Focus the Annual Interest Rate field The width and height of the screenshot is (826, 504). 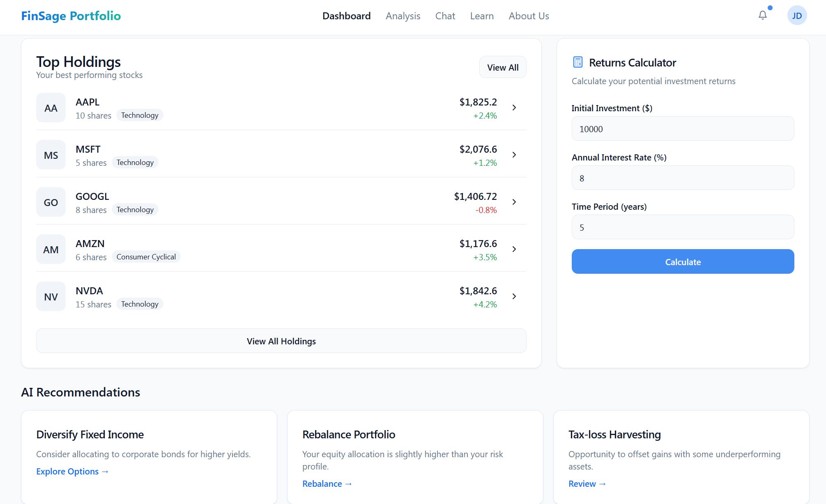tap(682, 178)
